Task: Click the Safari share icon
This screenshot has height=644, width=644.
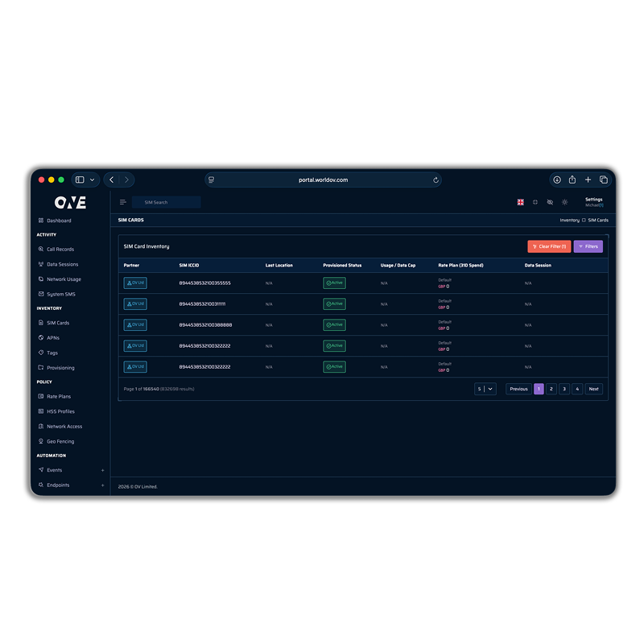Action: 572,180
